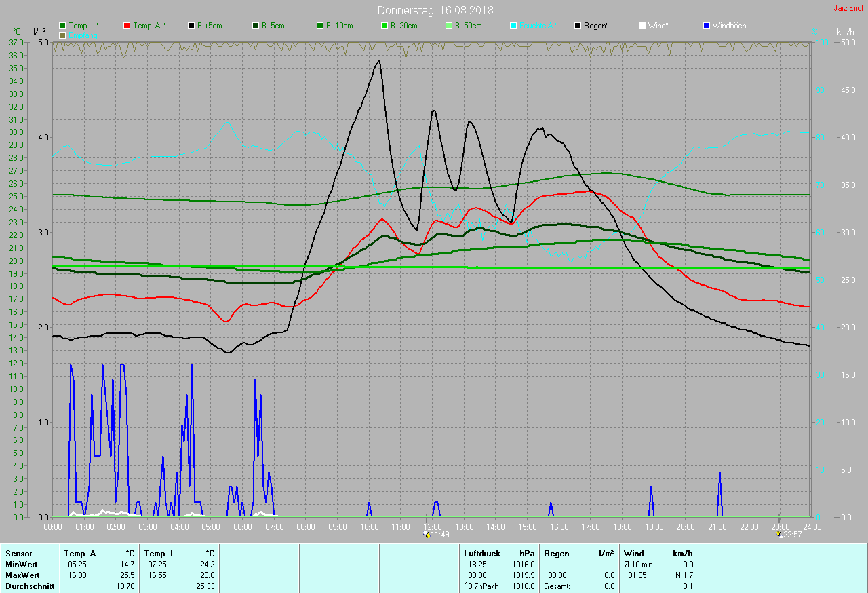This screenshot has height=593, width=868.
Task: Select the Luftdruck minimum time '18:25'
Action: tap(477, 564)
